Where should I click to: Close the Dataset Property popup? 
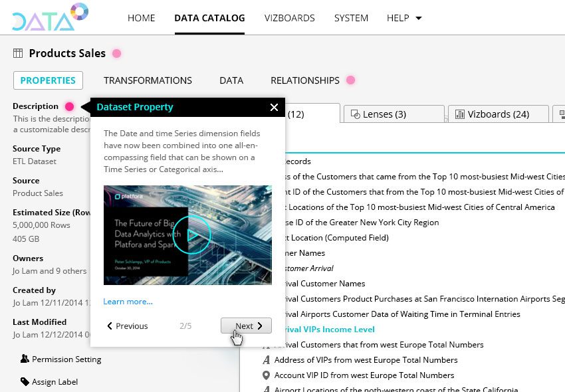pyautogui.click(x=274, y=107)
